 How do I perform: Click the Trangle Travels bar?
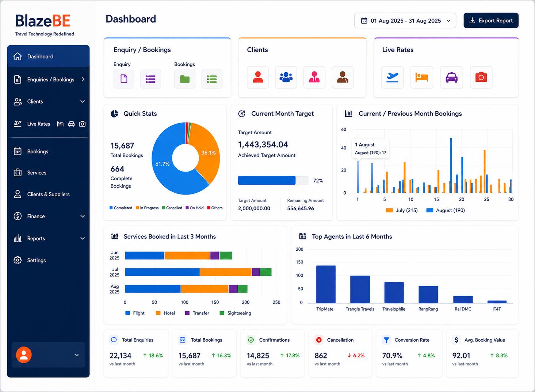coord(360,289)
